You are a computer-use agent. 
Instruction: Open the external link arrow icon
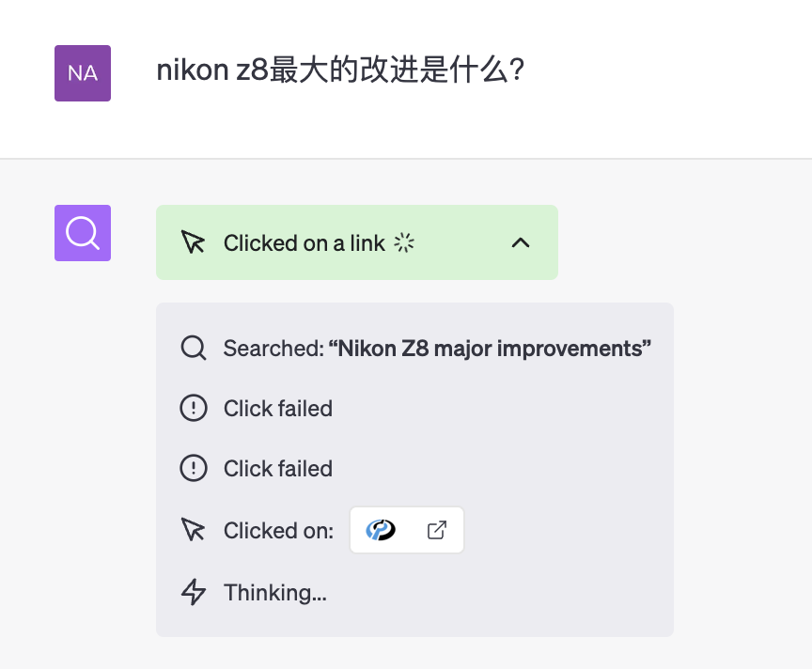click(x=436, y=531)
